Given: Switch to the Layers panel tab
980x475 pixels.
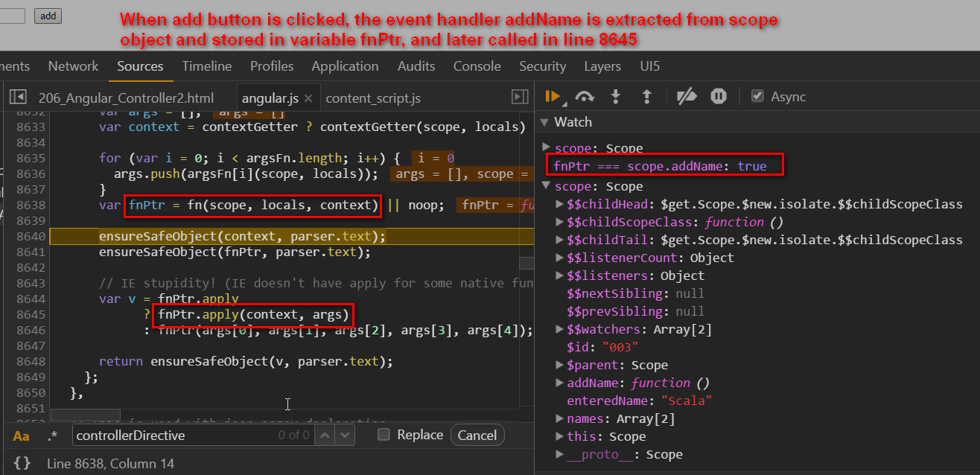Looking at the screenshot, I should [x=602, y=66].
